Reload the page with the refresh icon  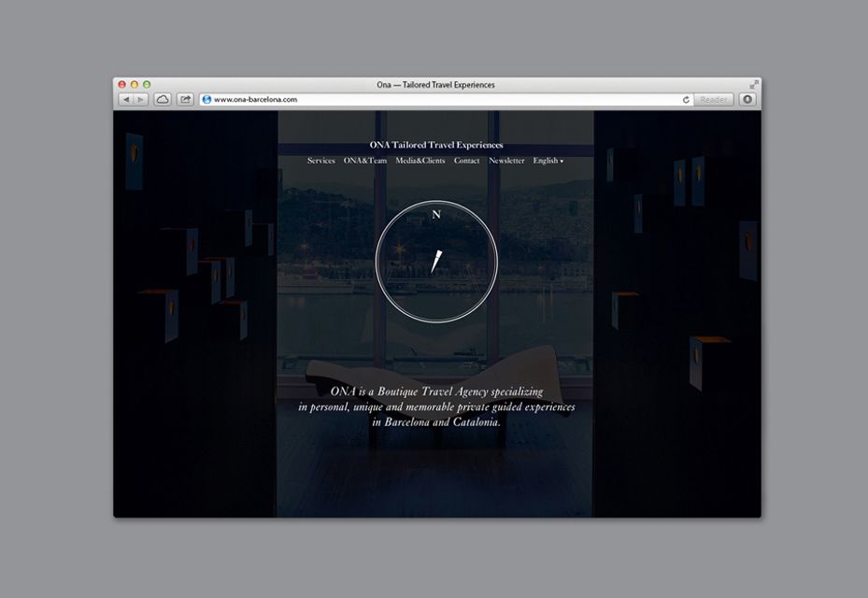(686, 100)
